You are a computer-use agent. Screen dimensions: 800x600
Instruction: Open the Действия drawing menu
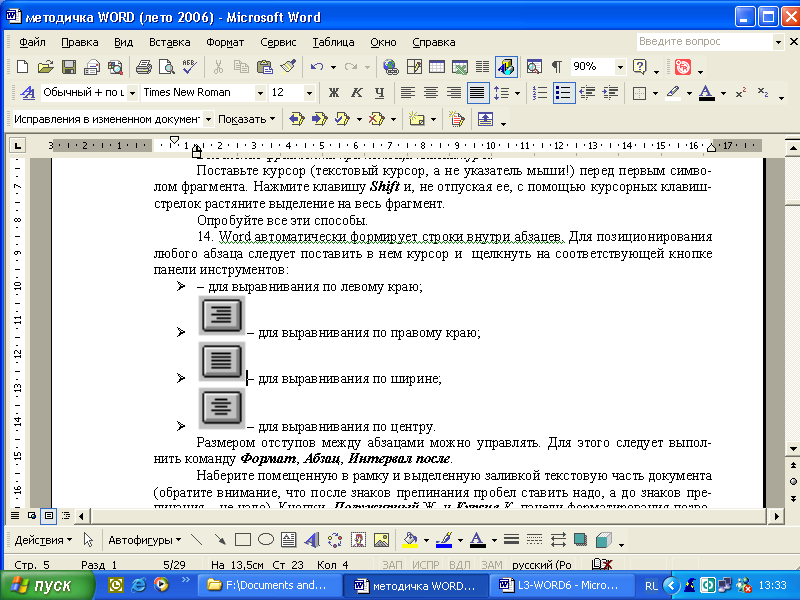click(43, 540)
